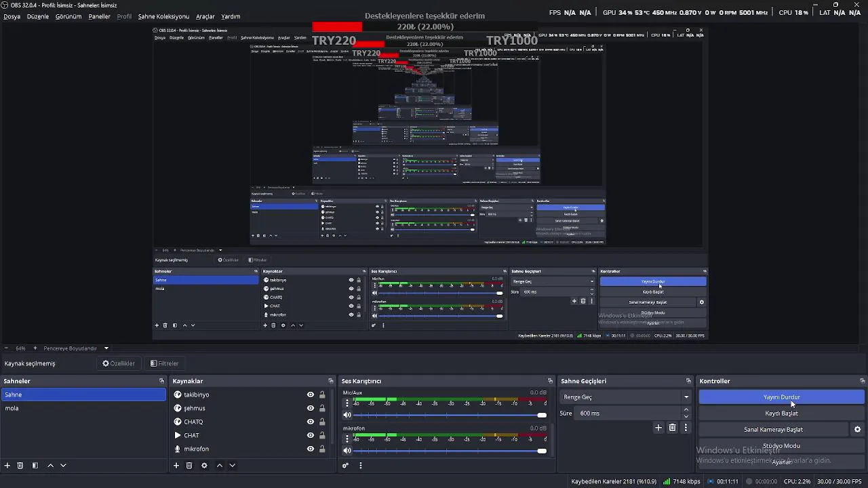Undock the Ses Karıştırıcı panel float icon

coord(551,381)
